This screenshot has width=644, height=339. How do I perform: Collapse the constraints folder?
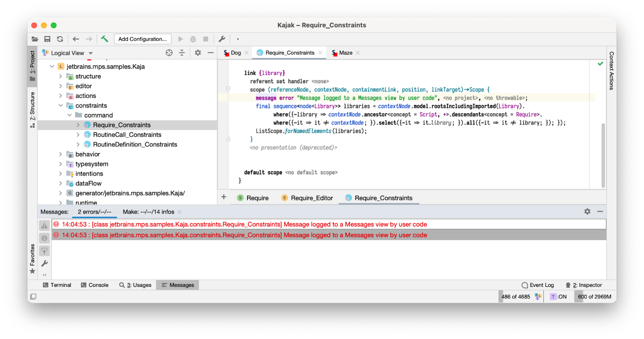[x=60, y=105]
